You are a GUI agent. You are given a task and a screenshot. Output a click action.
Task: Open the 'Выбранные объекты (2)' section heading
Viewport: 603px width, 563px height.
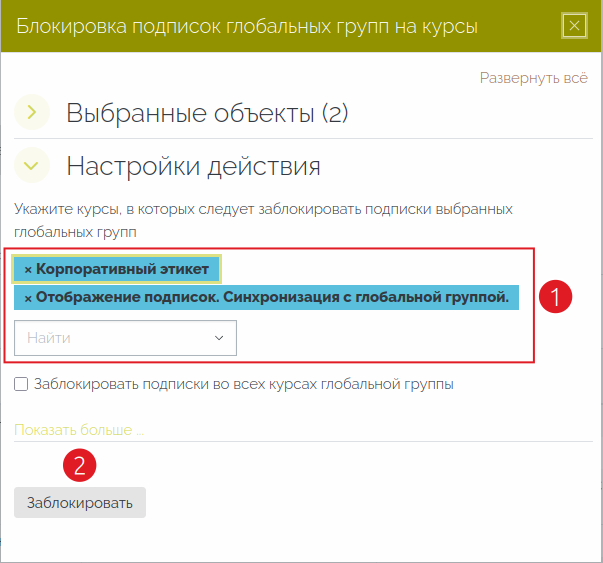click(207, 113)
